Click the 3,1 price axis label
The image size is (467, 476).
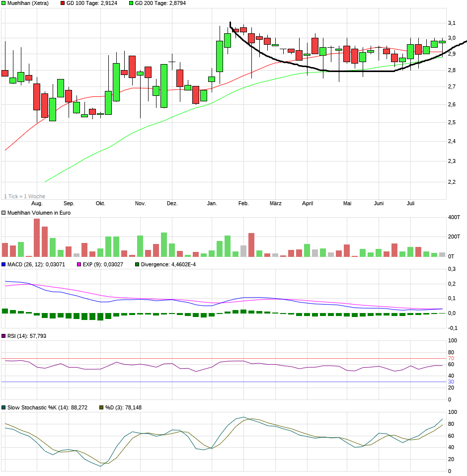[452, 23]
